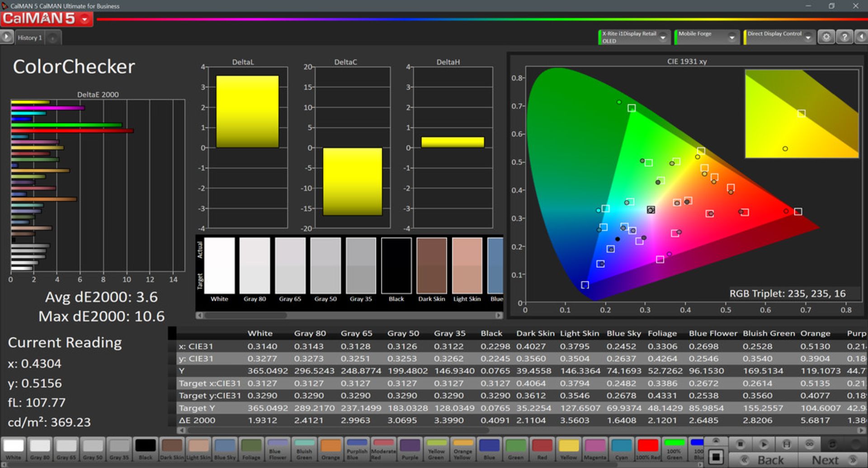The width and height of the screenshot is (868, 468).
Task: Click the bracketed H read icon
Action: (787, 444)
